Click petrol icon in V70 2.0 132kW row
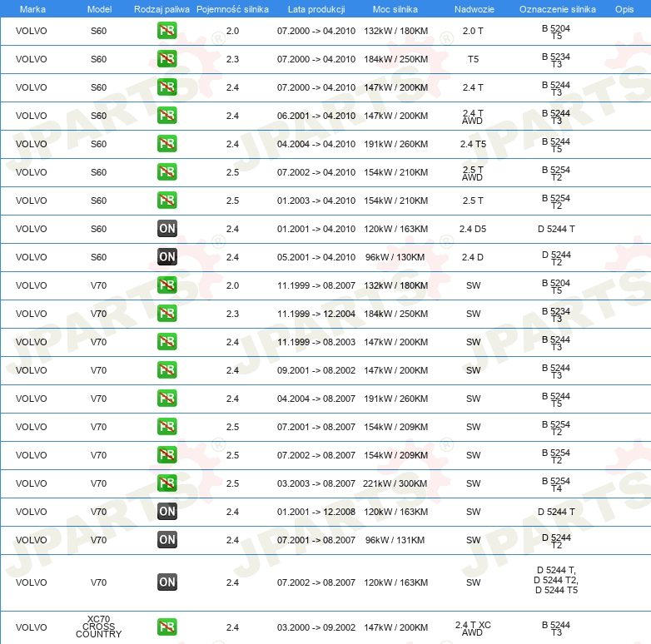The image size is (651, 644). pyautogui.click(x=167, y=285)
